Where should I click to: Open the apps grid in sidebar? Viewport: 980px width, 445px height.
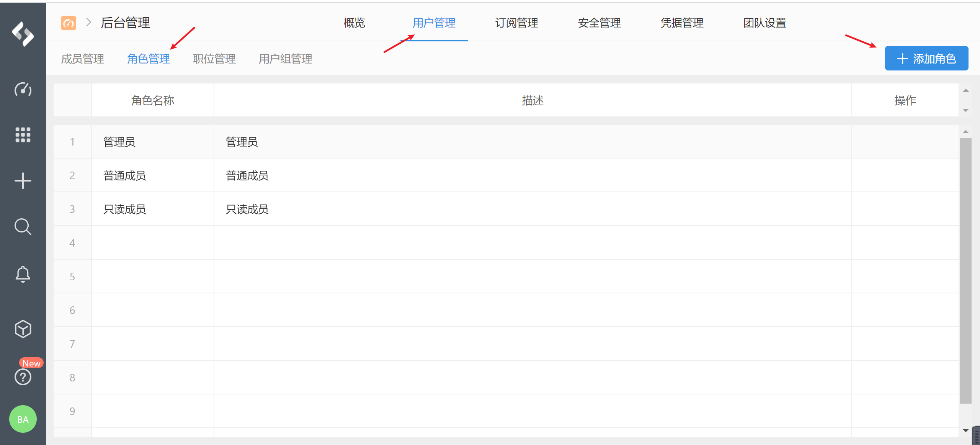(23, 135)
